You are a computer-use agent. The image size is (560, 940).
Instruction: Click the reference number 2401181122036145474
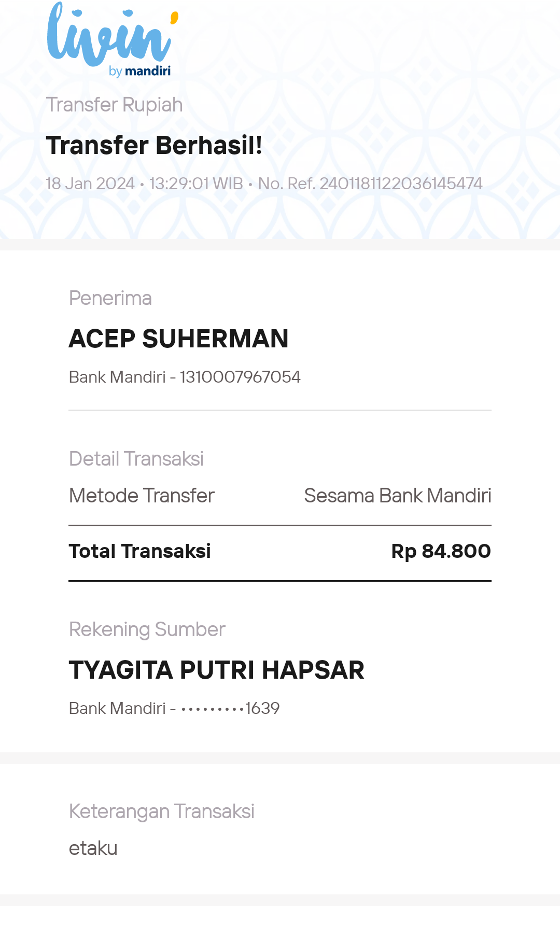coord(401,184)
